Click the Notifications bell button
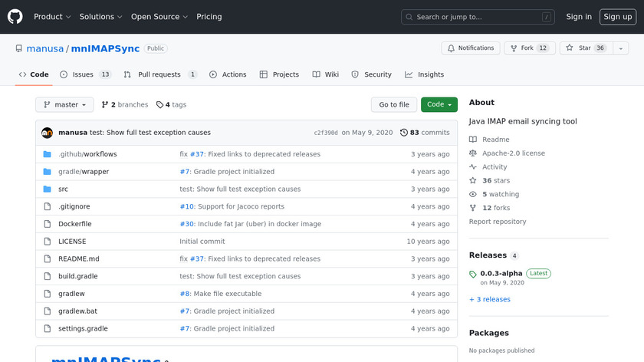 click(x=470, y=48)
